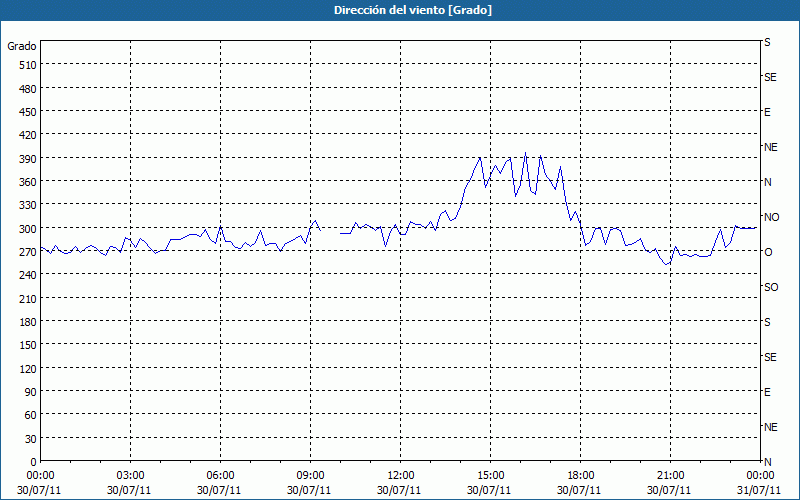Click the 30 degree axis label

coord(31,439)
